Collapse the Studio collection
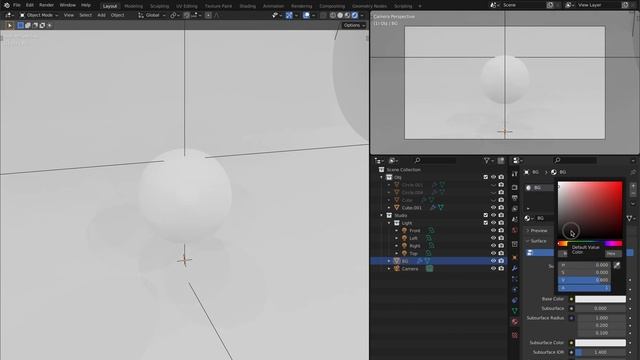The height and width of the screenshot is (360, 640). [382, 215]
